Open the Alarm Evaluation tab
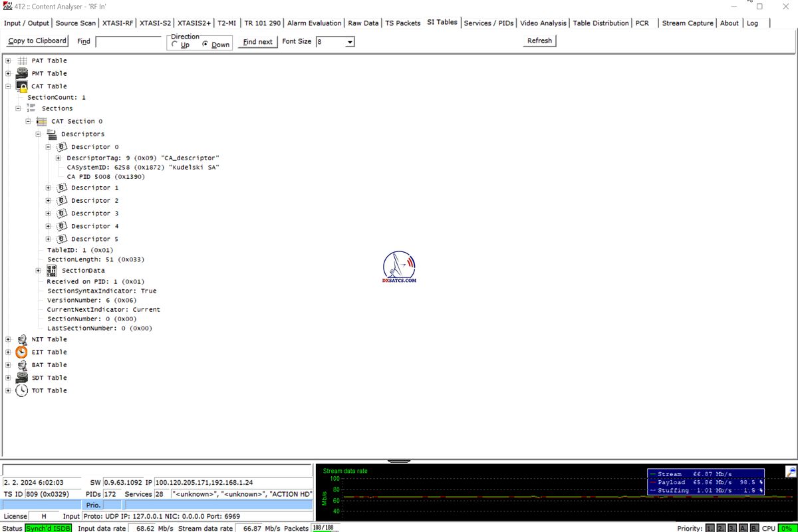The width and height of the screenshot is (798, 532). pos(314,23)
